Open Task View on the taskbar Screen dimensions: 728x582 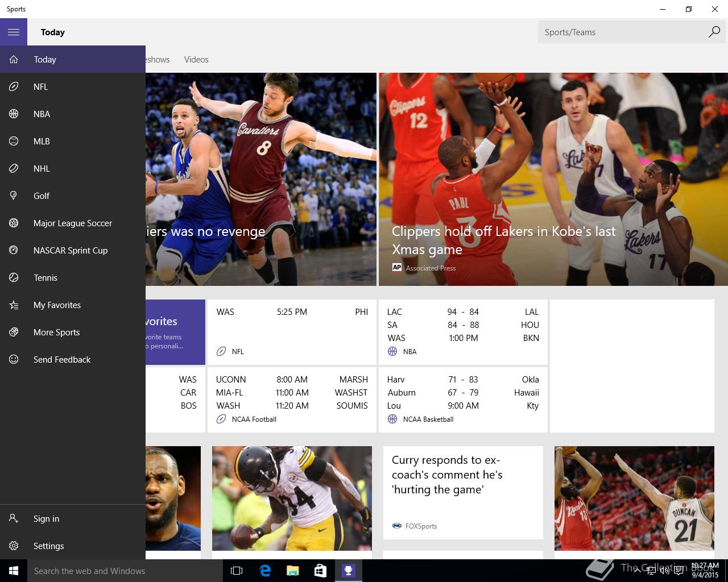click(237, 571)
